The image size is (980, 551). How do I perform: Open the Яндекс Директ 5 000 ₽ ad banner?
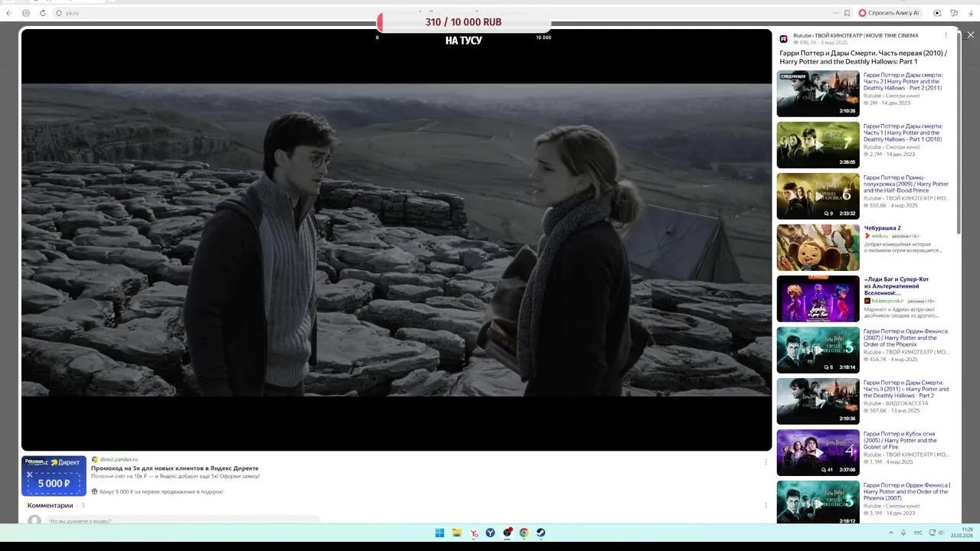pyautogui.click(x=54, y=475)
